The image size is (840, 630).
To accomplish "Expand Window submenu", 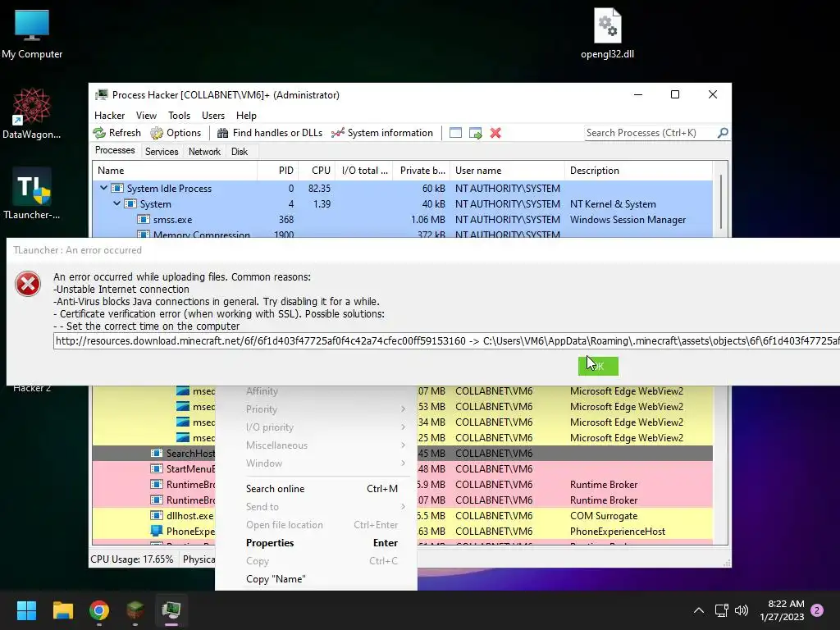I will (x=322, y=463).
